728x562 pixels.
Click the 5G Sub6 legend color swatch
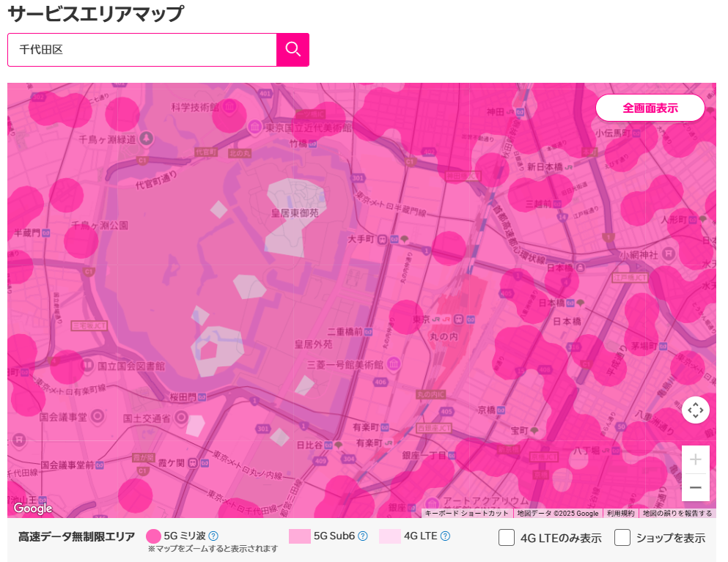point(299,536)
